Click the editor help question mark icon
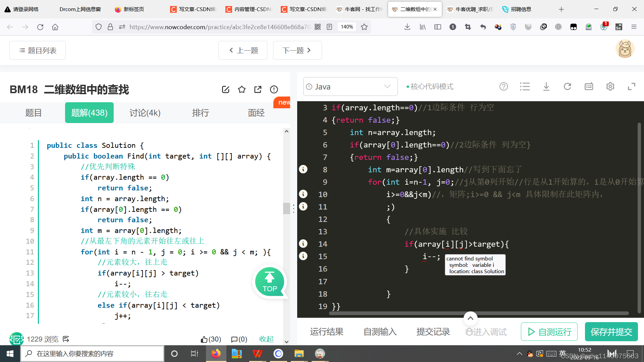The image size is (644, 362). 503,87
